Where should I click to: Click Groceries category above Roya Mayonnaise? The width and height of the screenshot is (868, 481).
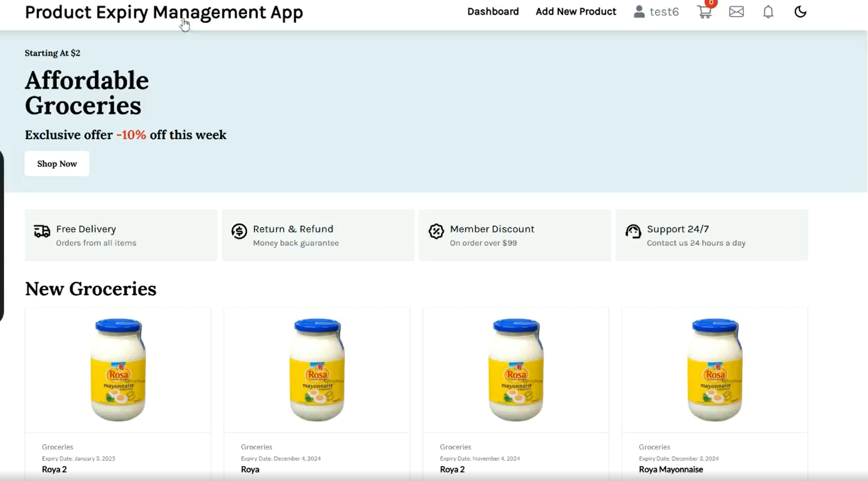click(x=654, y=447)
